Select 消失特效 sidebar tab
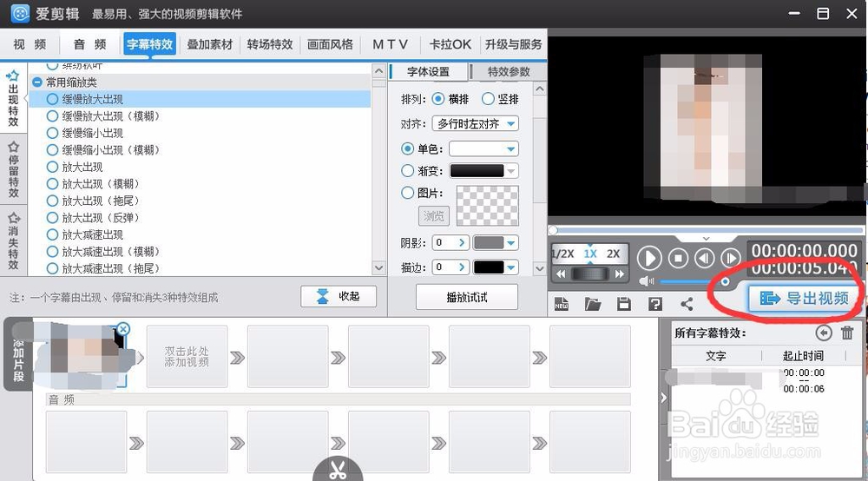The width and height of the screenshot is (868, 481). coord(13,240)
